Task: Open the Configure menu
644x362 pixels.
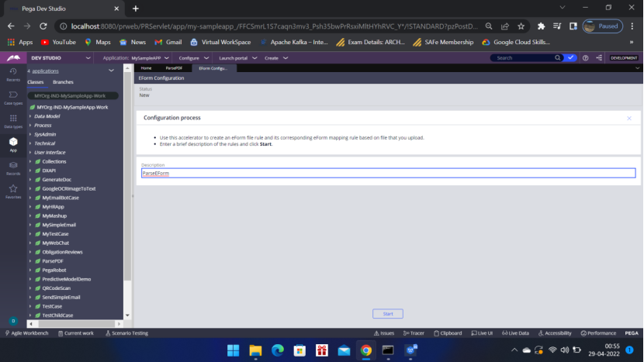Action: 194,58
